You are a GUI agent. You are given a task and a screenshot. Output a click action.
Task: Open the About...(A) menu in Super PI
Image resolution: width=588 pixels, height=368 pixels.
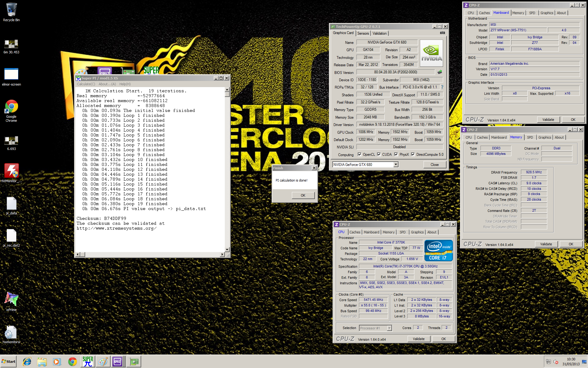tap(107, 84)
